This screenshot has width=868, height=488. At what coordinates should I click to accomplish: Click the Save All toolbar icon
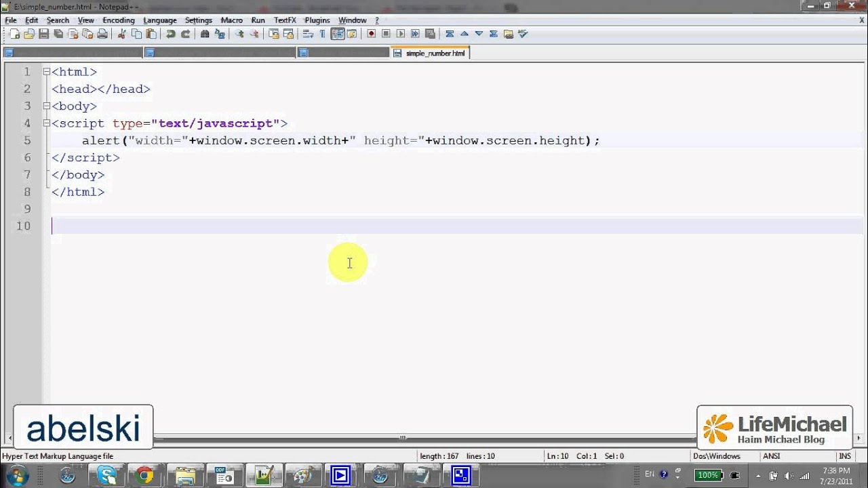(x=58, y=34)
